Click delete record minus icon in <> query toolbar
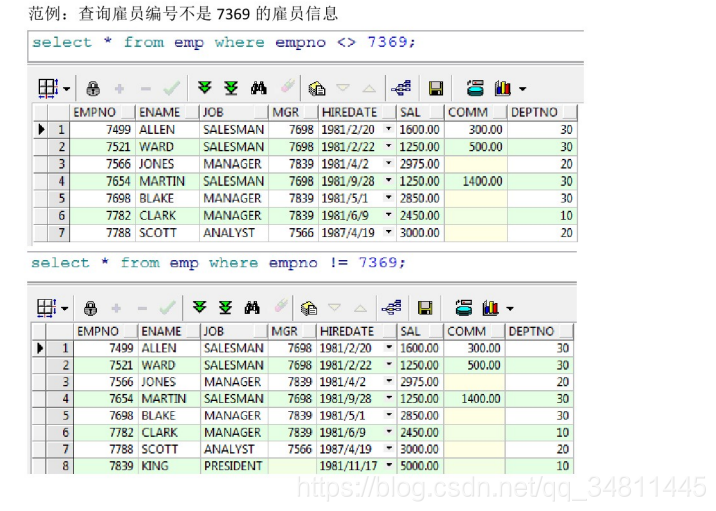This screenshot has height=511, width=716. 146,89
